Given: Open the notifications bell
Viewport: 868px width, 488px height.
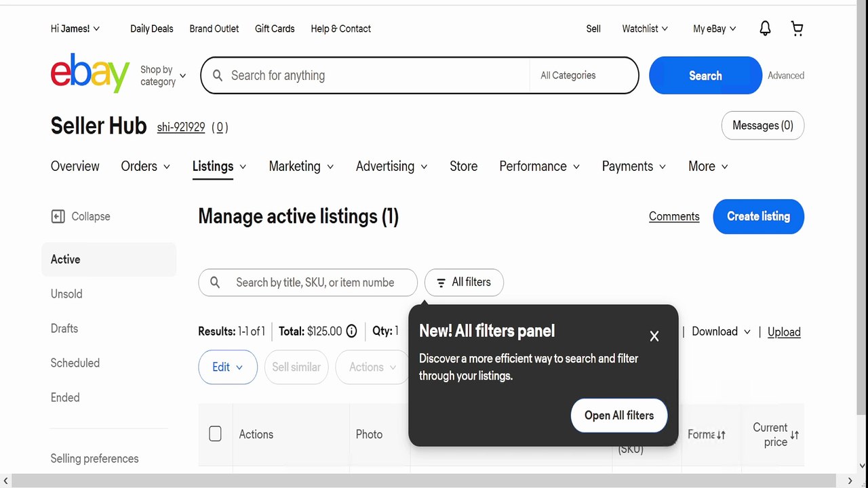Looking at the screenshot, I should coord(765,28).
